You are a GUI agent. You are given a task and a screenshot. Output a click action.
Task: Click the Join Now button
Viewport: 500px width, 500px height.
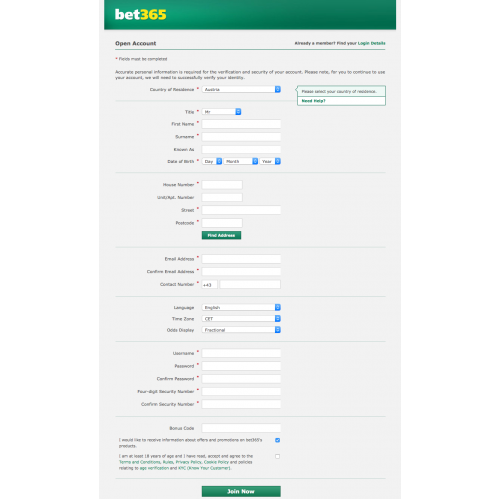pyautogui.click(x=241, y=491)
